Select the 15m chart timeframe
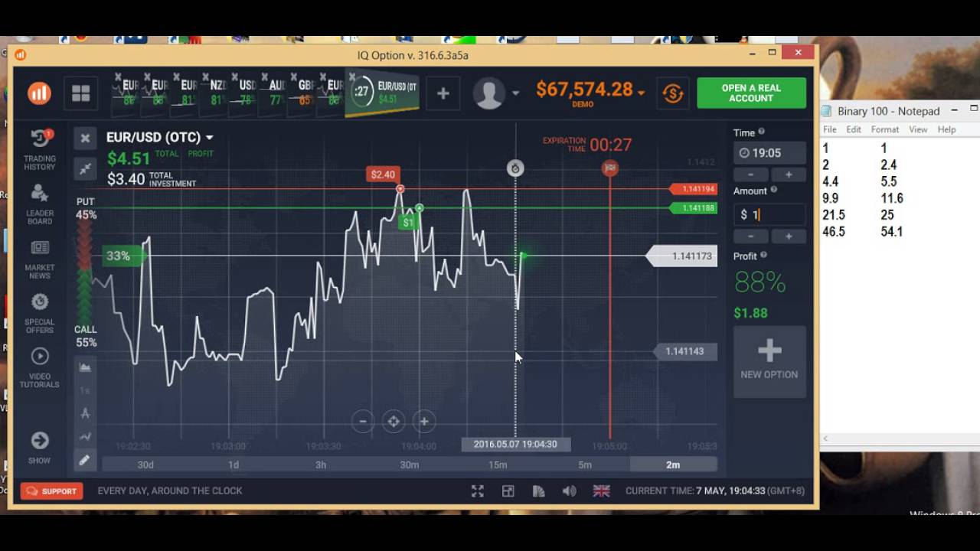 [498, 465]
